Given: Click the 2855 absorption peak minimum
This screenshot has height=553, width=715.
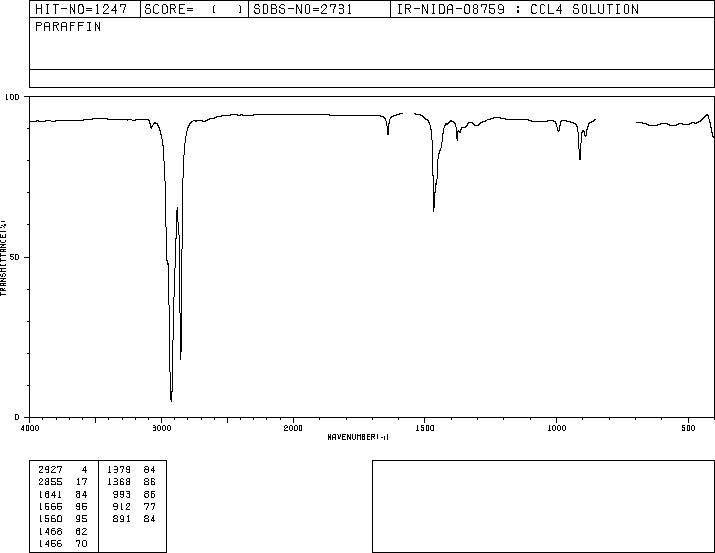Looking at the screenshot, I should point(181,358).
